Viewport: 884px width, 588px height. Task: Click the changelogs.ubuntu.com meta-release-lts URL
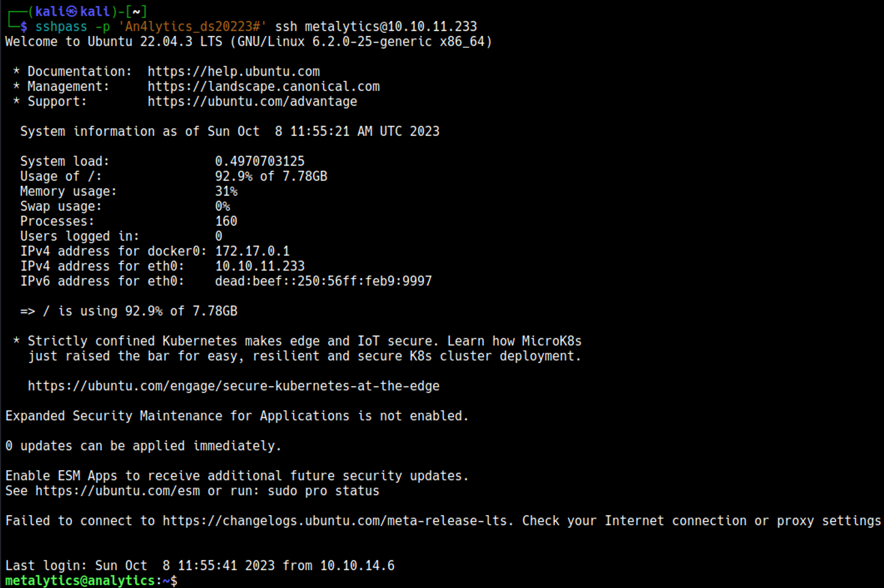pos(337,521)
